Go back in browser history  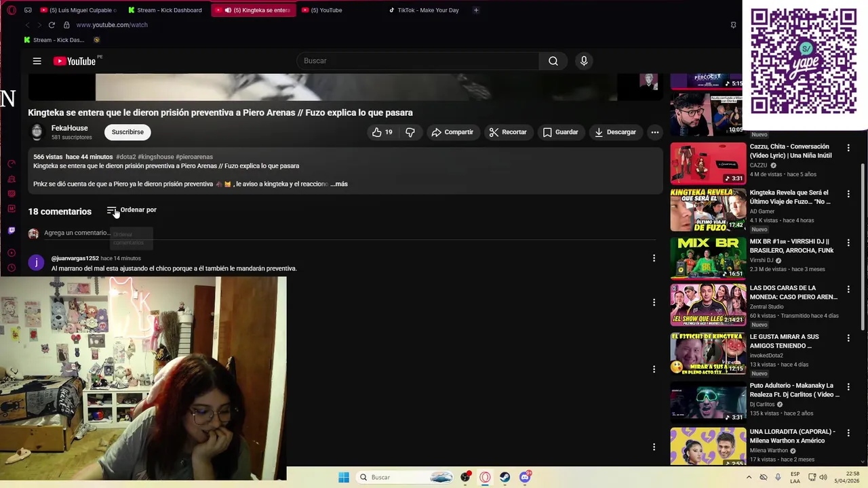click(27, 25)
